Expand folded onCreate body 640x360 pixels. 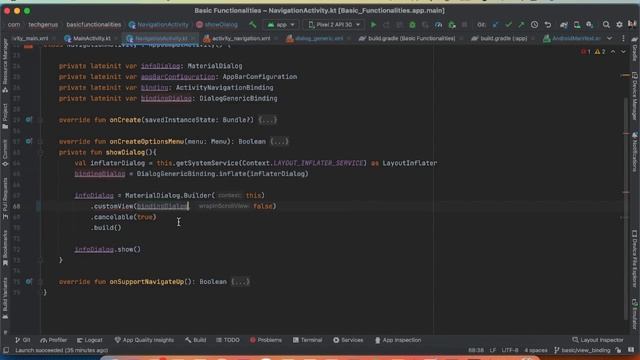pyautogui.click(x=268, y=120)
